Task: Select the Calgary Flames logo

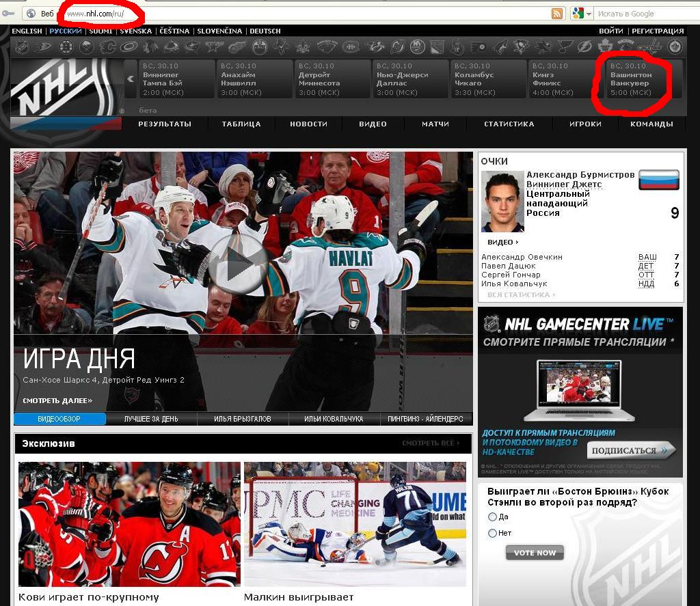Action: [x=107, y=46]
